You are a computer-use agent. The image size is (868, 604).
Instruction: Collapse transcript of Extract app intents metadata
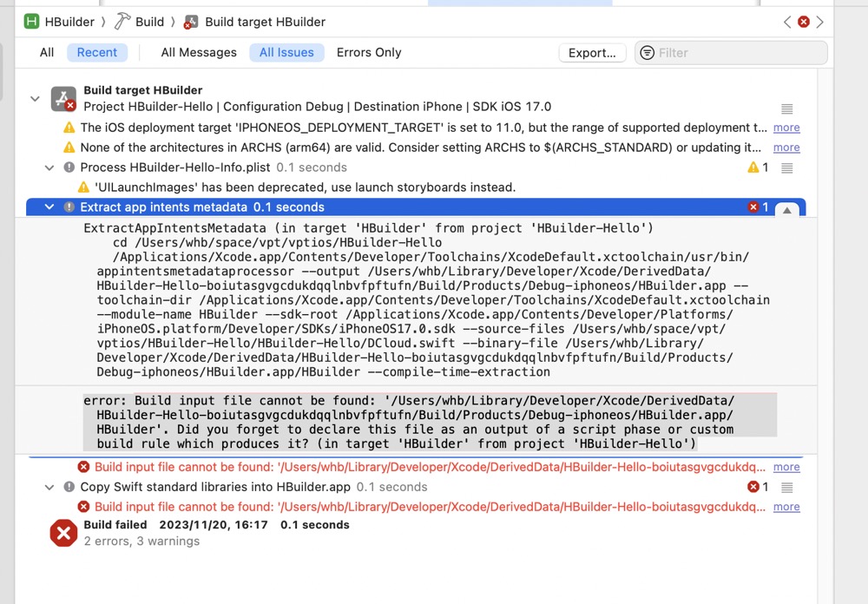tap(786, 210)
